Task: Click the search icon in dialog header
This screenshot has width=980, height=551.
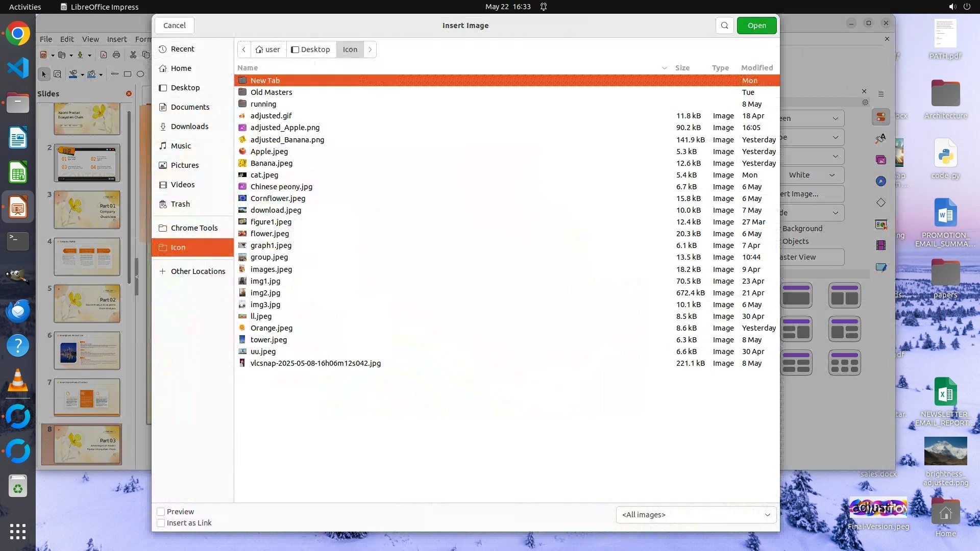Action: pos(724,26)
